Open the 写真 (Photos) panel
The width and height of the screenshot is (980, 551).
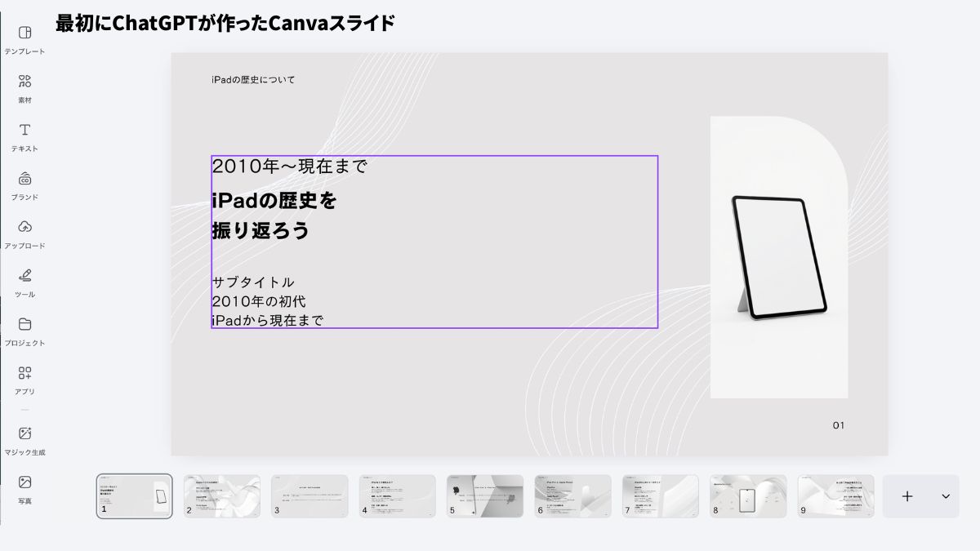pyautogui.click(x=24, y=489)
